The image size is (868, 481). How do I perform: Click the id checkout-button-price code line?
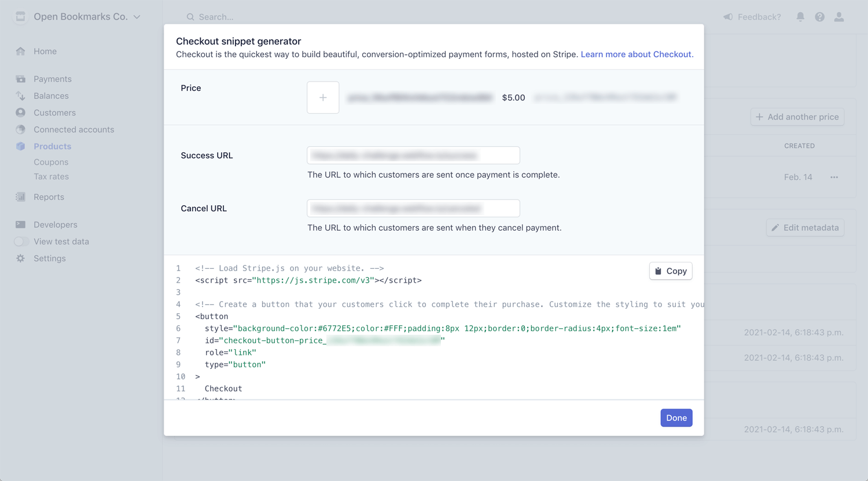[x=325, y=341]
